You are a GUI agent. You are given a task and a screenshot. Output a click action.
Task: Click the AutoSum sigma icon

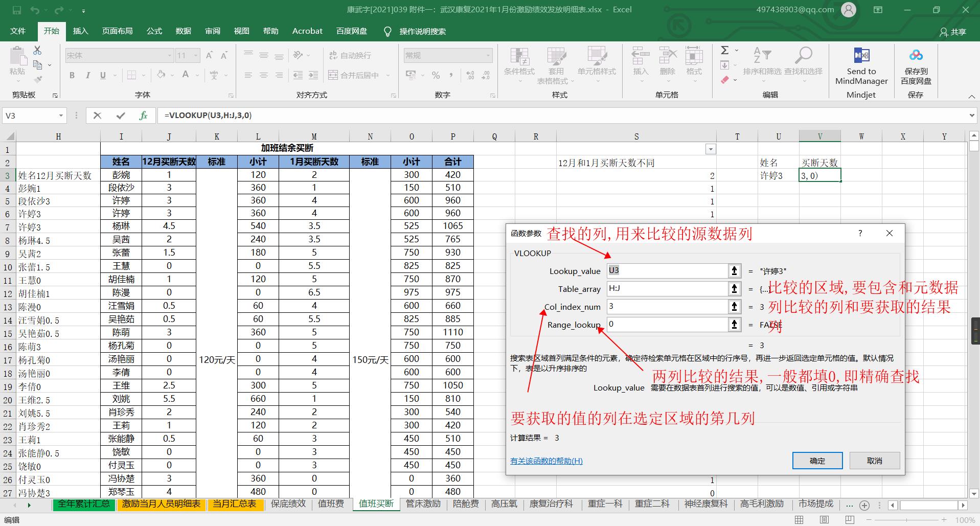[x=725, y=50]
